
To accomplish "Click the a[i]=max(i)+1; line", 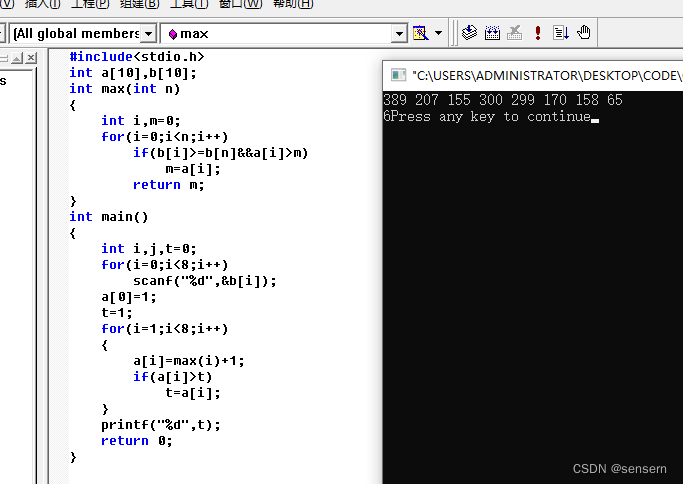I will 189,361.
